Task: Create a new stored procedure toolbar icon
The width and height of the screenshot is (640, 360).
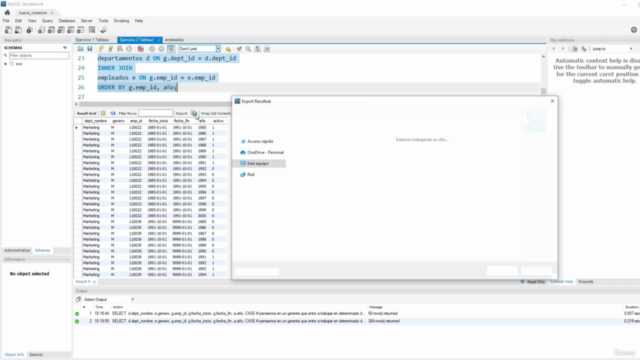Action: pos(71,30)
